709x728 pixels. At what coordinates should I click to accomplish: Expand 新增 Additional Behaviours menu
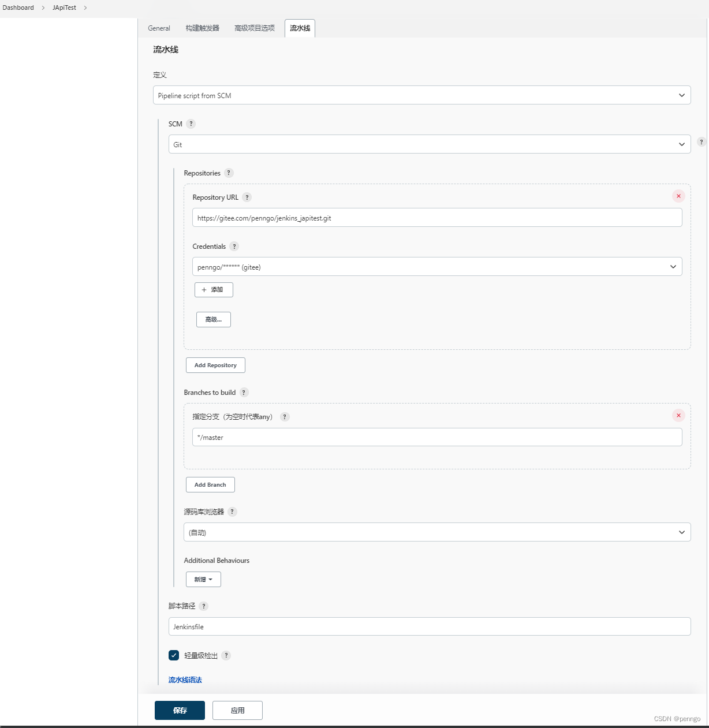[203, 579]
